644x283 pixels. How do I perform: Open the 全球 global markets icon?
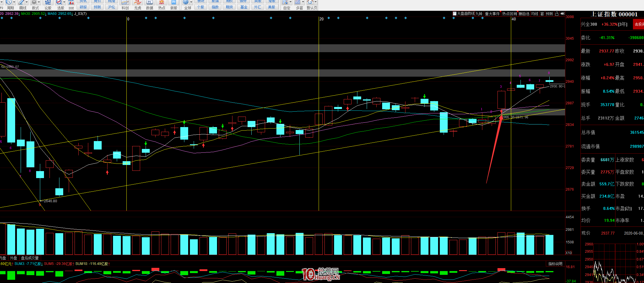pyautogui.click(x=186, y=3)
